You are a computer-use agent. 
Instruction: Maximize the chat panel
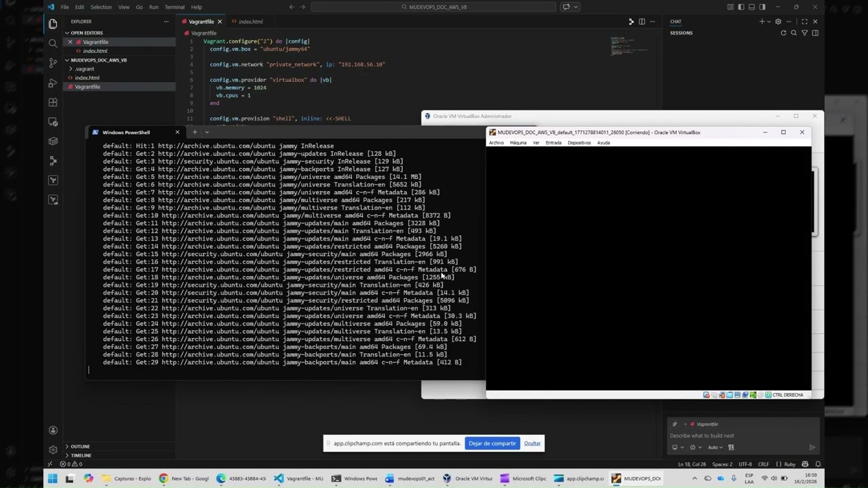(804, 22)
